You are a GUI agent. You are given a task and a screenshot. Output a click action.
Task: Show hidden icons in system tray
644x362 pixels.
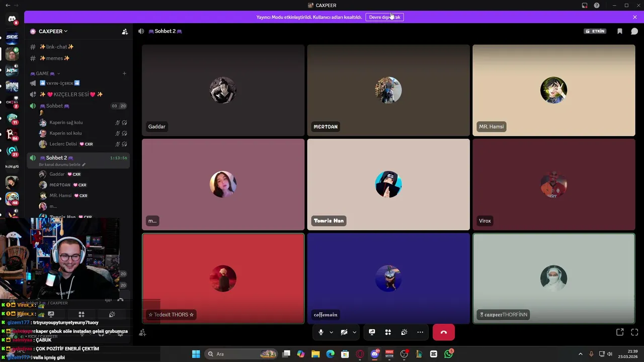coord(580,354)
